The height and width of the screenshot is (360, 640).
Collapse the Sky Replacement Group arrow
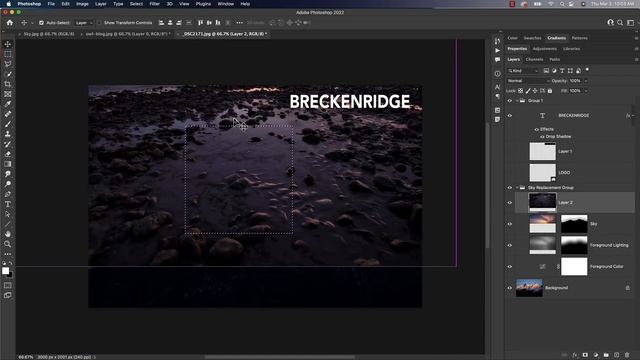coord(517,188)
